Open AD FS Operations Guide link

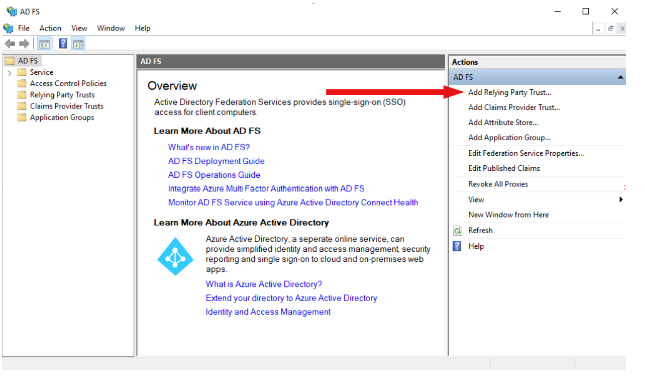coord(214,175)
